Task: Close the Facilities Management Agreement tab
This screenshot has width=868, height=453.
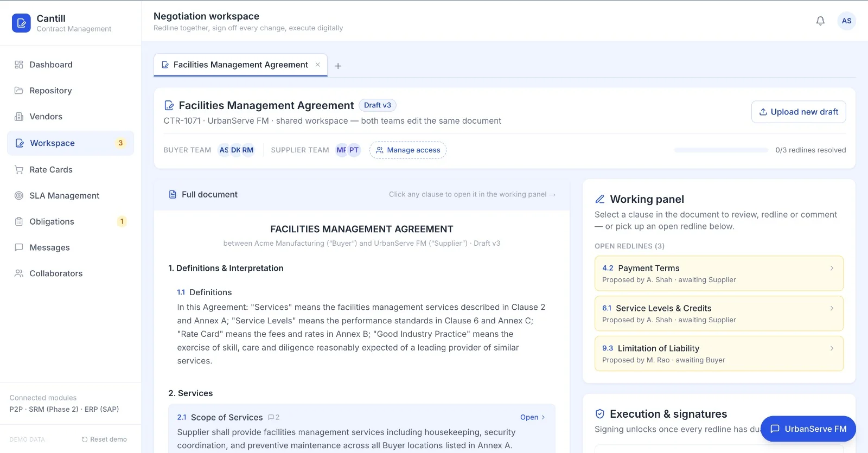Action: [x=318, y=65]
